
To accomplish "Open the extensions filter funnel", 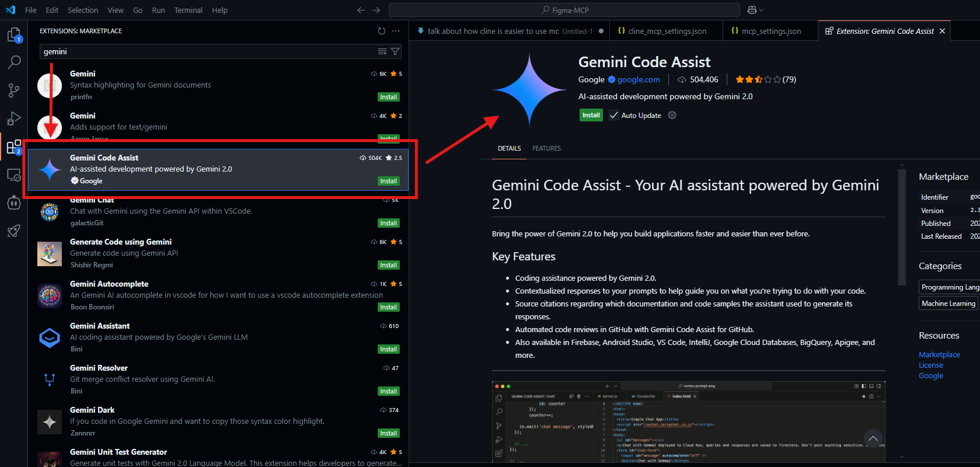I will point(395,51).
